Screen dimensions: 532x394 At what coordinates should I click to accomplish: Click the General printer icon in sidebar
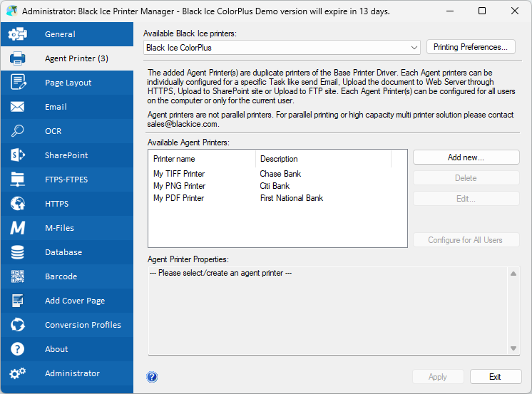coord(18,34)
